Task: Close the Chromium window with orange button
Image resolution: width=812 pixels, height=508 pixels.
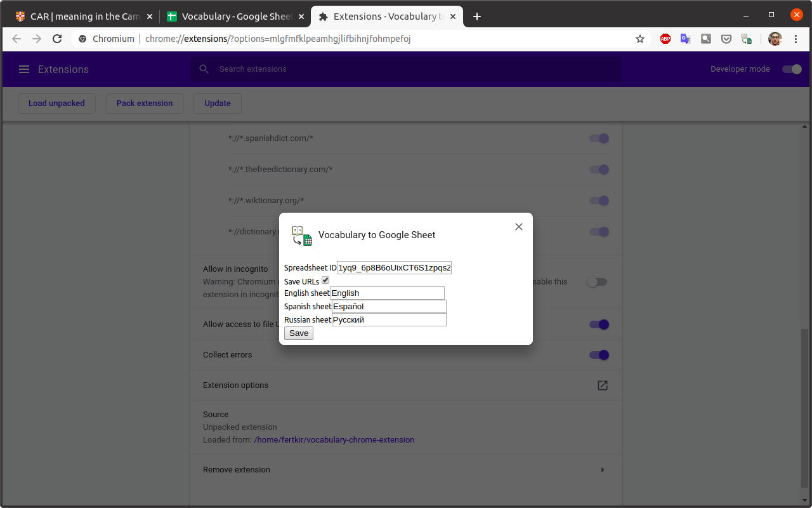Action: [796, 15]
